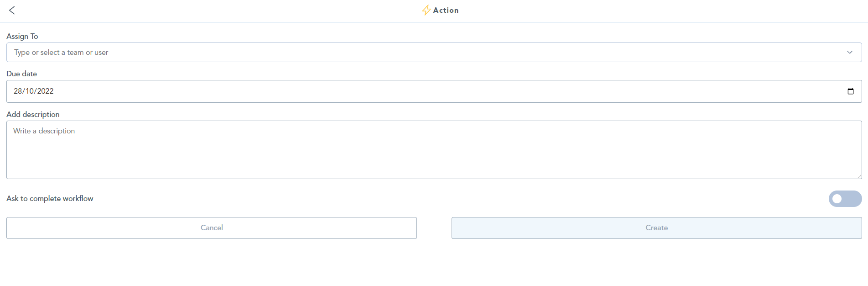
Task: Click inside the Due date field
Action: tap(434, 91)
